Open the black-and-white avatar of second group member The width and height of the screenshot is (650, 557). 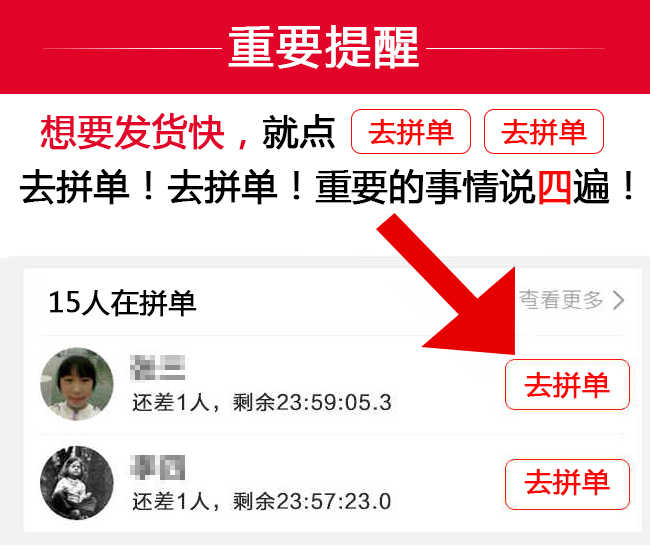77,482
